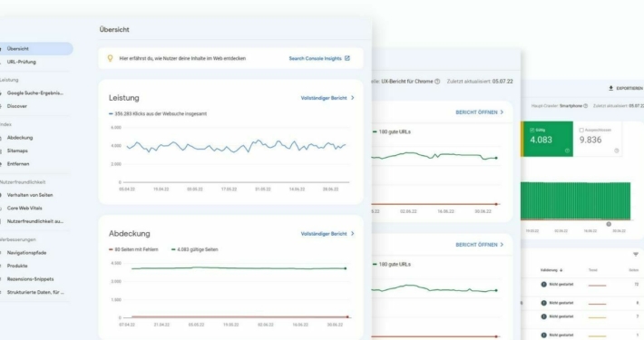Click the info icon in the row with 8 Seiten

point(544,303)
